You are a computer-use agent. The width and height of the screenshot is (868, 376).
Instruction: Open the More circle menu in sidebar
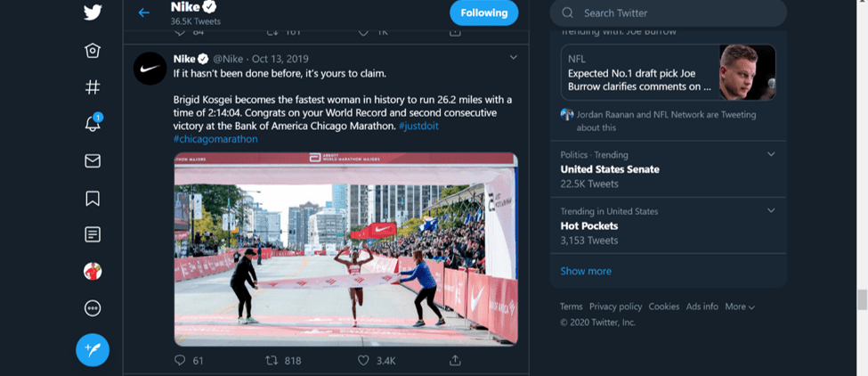tap(93, 308)
